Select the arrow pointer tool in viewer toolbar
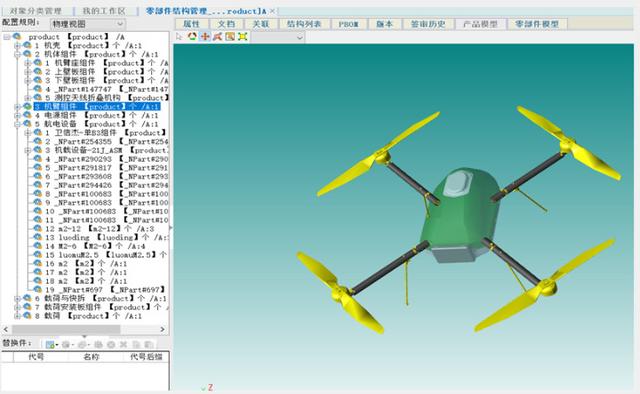 179,37
